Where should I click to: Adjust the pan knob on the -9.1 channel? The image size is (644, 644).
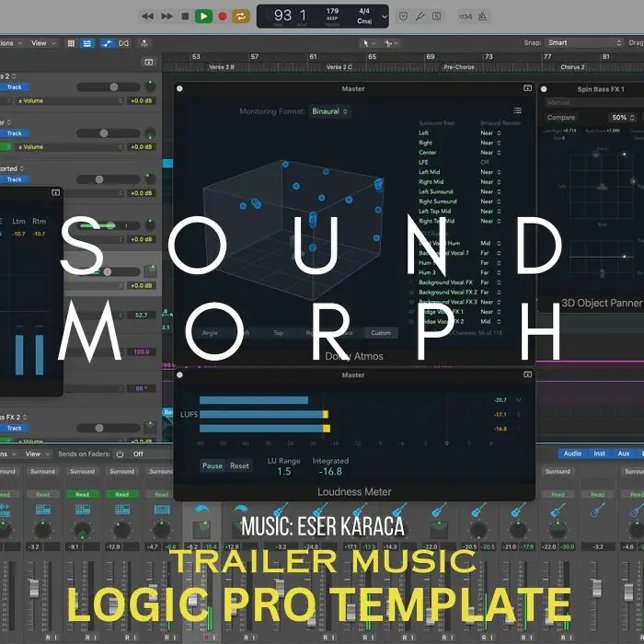click(x=82, y=529)
